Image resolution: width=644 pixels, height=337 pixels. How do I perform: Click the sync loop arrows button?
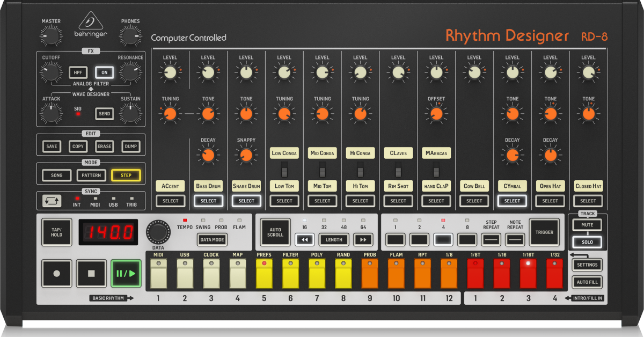53,201
